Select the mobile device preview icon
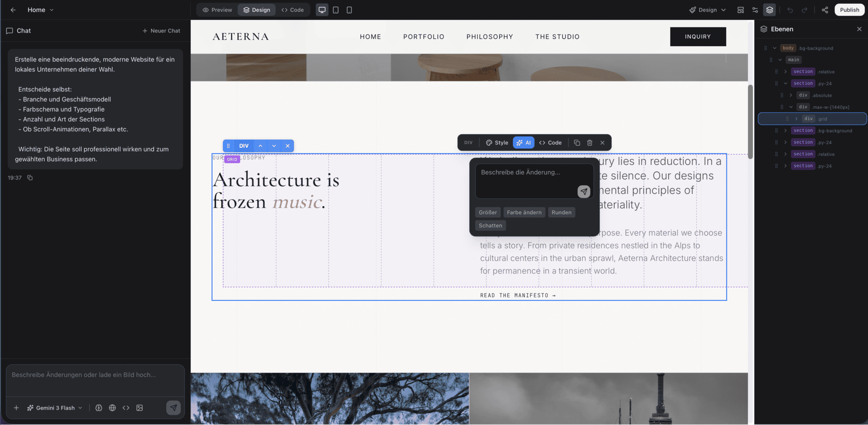Viewport: 868px width, 425px height. [349, 10]
